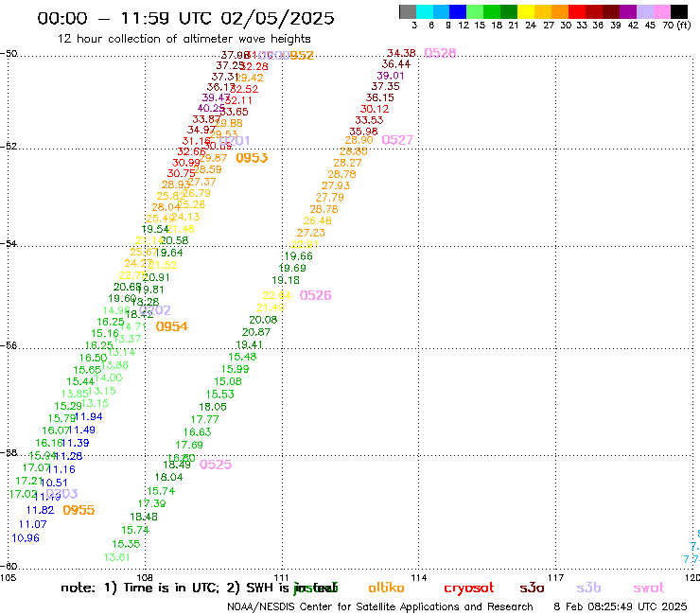The height and width of the screenshot is (615, 700).
Task: Click the orange wave height value 28.90
Action: [x=359, y=140]
